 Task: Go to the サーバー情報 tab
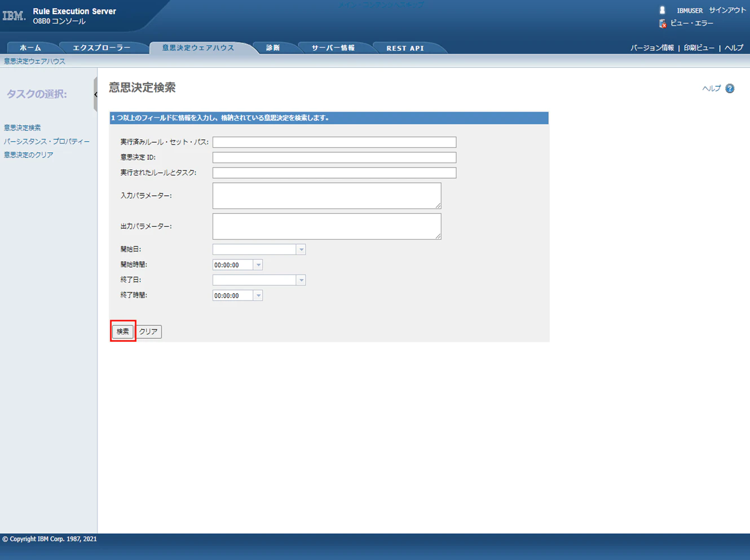333,48
